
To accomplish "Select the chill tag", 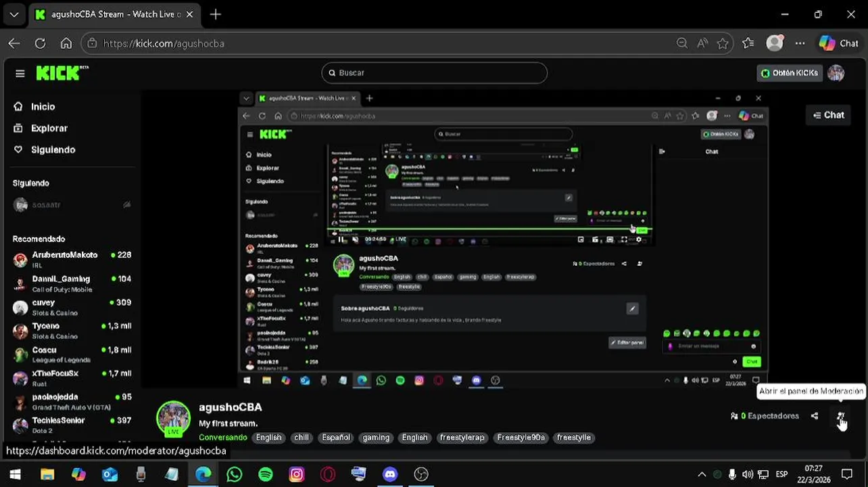I will coord(302,438).
